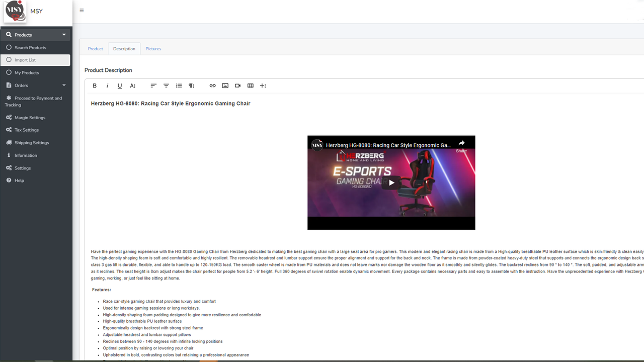Play the Herzberg gaming chair video
Image resolution: width=644 pixels, height=362 pixels.
pos(391,183)
